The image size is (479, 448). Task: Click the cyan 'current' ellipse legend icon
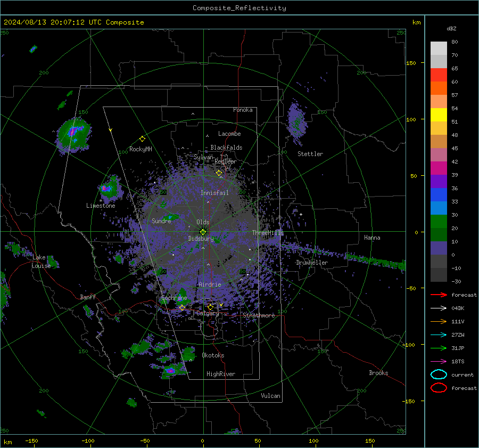point(439,374)
